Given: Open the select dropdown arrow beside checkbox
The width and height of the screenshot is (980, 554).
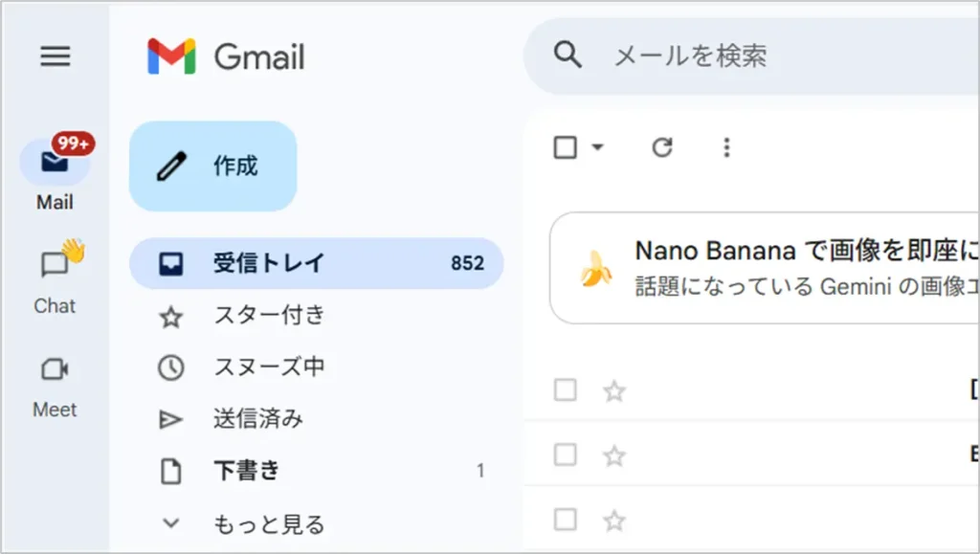Looking at the screenshot, I should 598,147.
